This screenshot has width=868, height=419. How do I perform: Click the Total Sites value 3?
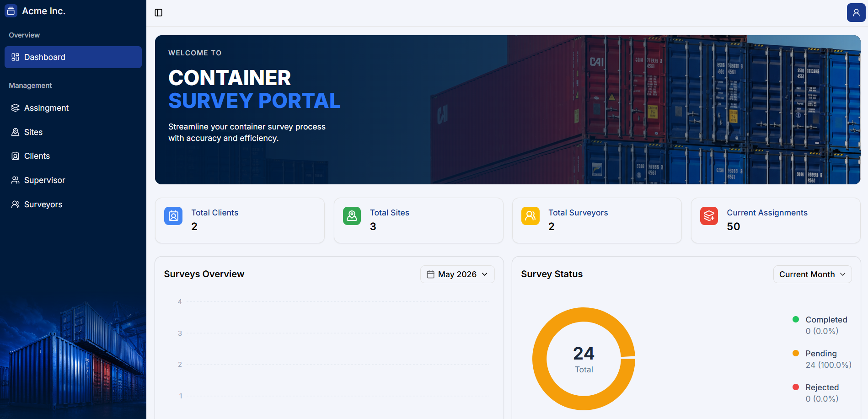[373, 226]
